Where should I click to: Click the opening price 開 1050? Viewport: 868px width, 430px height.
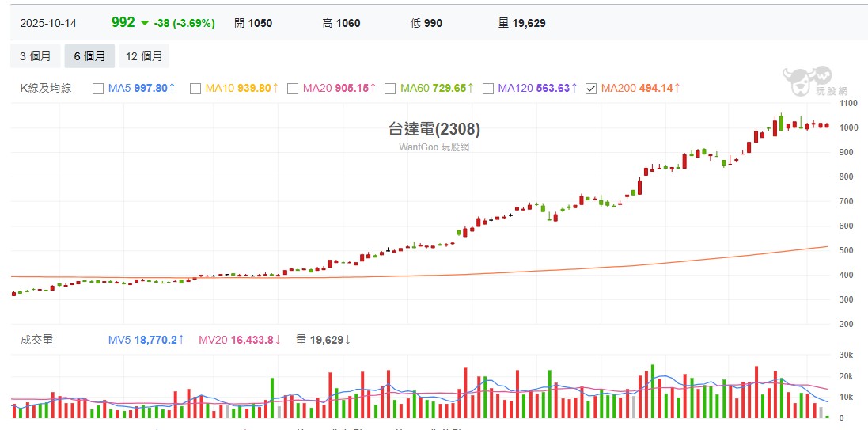coord(253,23)
